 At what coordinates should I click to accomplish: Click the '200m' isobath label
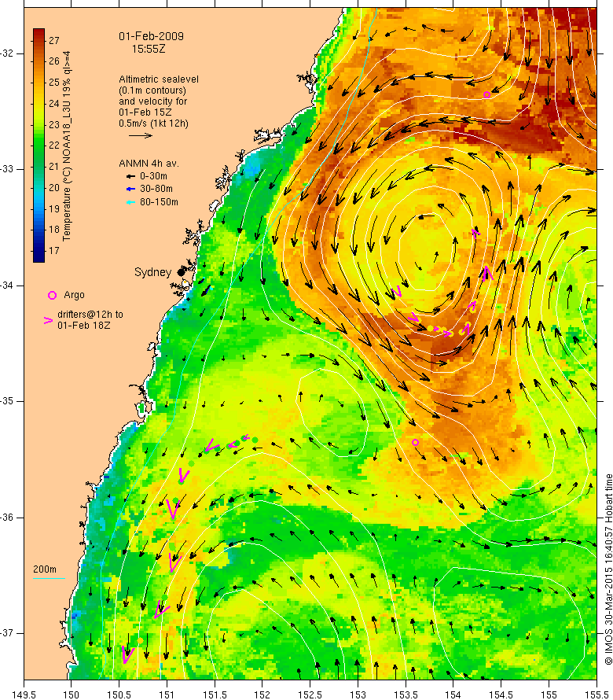(x=45, y=569)
